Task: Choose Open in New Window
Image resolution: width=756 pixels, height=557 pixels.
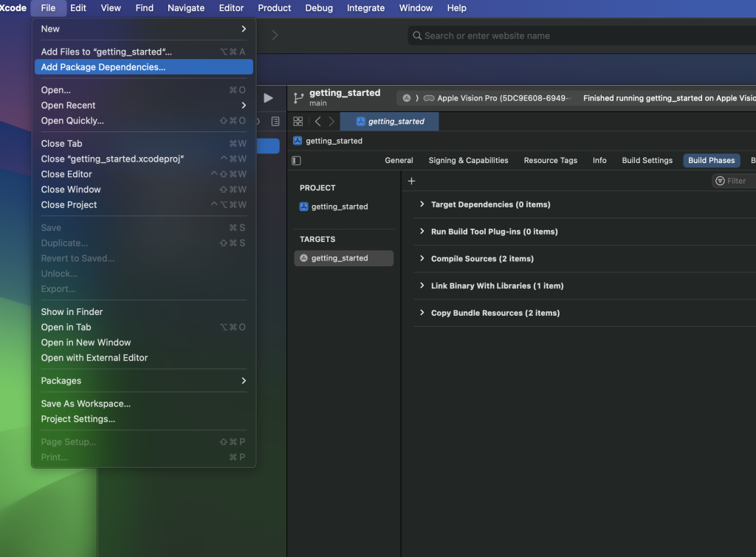Action: [144, 342]
